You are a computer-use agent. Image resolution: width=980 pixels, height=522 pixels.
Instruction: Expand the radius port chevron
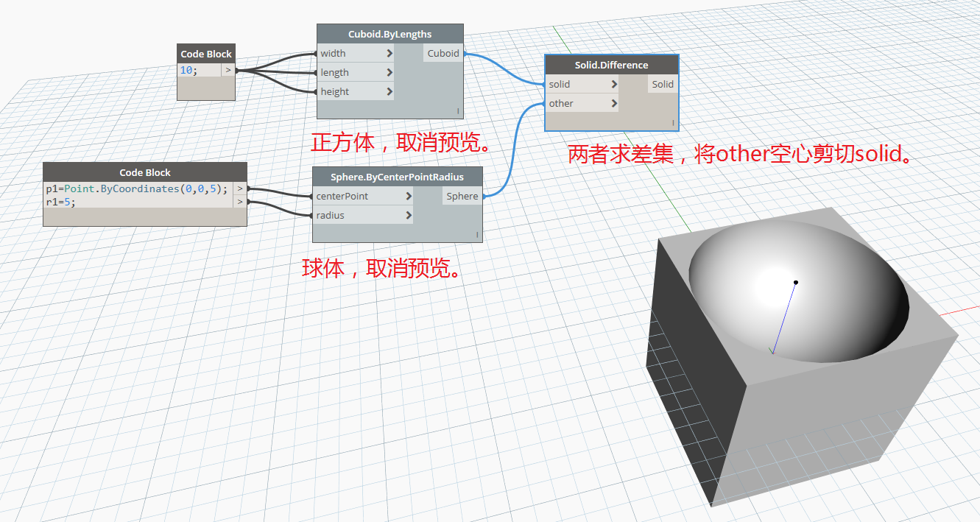tap(409, 216)
